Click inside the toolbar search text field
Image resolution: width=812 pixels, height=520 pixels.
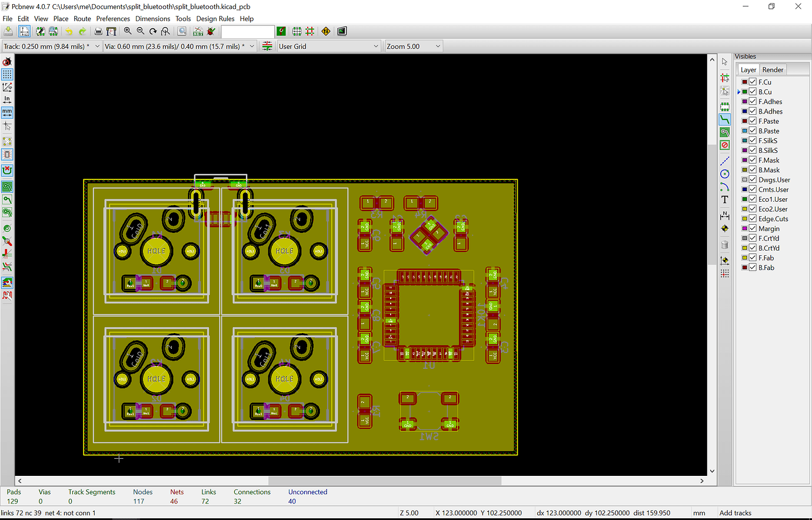tap(247, 31)
